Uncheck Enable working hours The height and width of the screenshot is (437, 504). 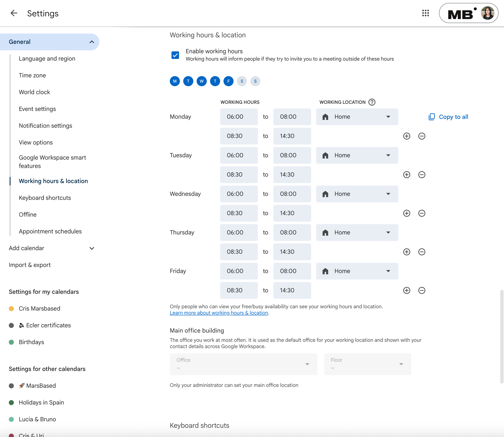[175, 55]
